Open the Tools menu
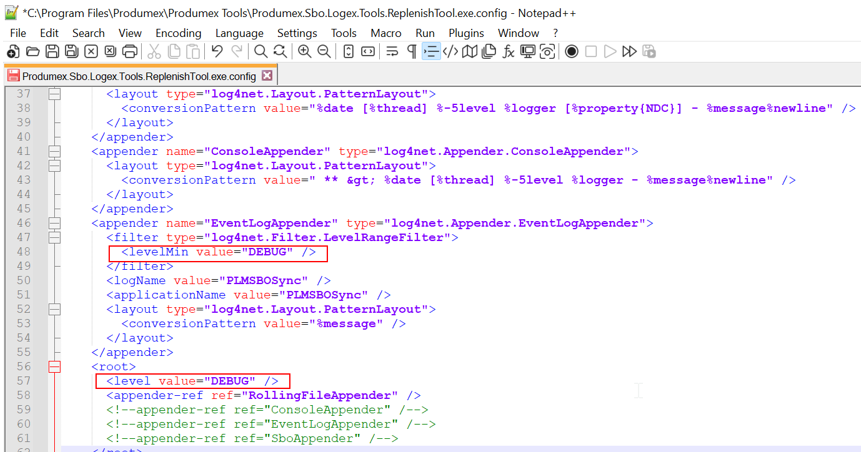This screenshot has width=867, height=456. pyautogui.click(x=343, y=33)
